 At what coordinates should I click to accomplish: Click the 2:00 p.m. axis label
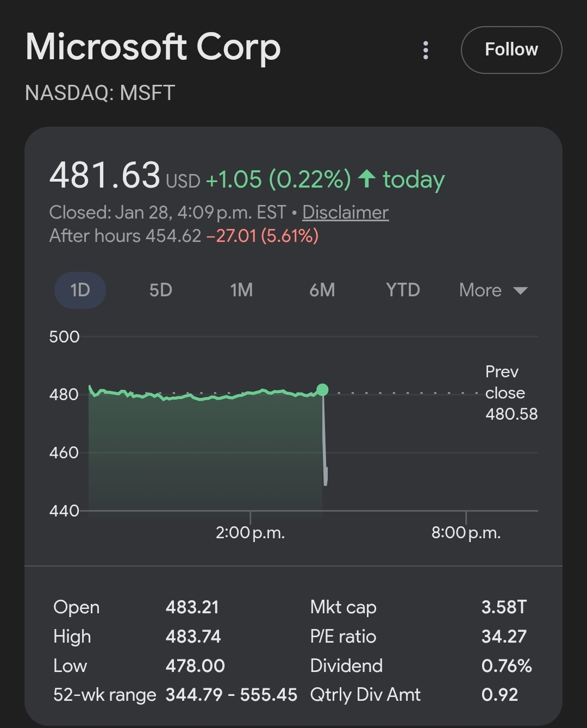click(250, 532)
